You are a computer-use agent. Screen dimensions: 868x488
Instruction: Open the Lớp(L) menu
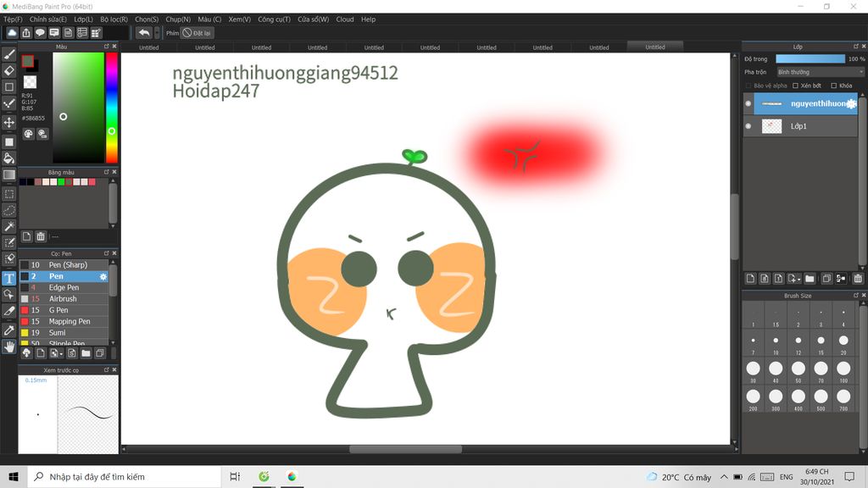click(84, 19)
